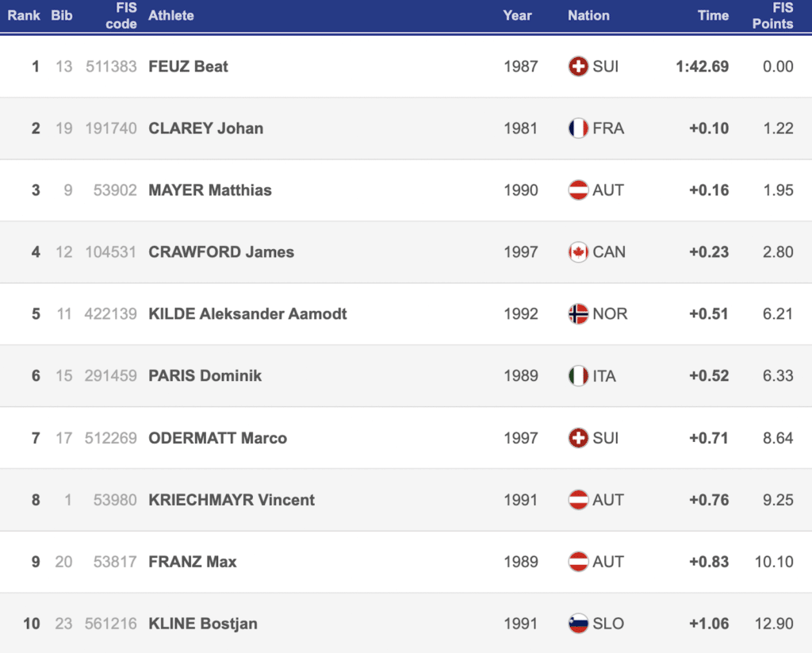Open athlete KILDE Aleksander Aamodt link
The width and height of the screenshot is (812, 653).
[247, 314]
